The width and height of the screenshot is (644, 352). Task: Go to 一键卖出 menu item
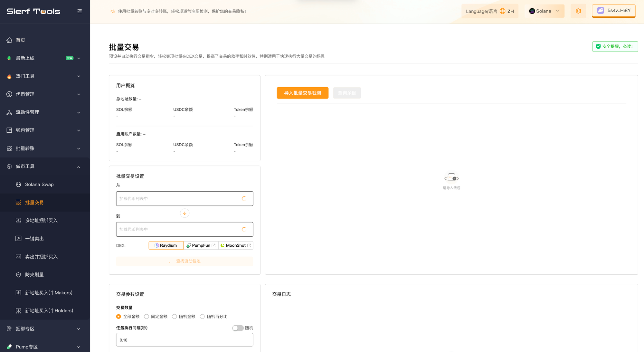coord(34,239)
